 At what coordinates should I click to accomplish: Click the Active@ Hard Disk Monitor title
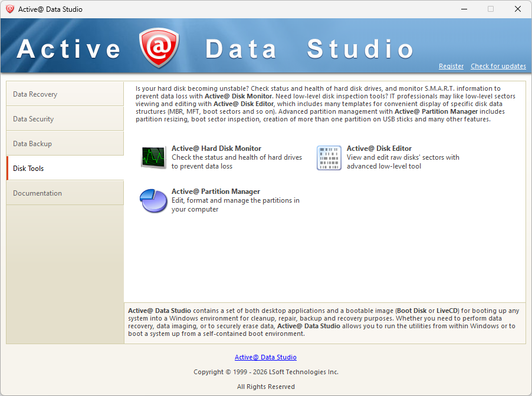[x=216, y=148]
